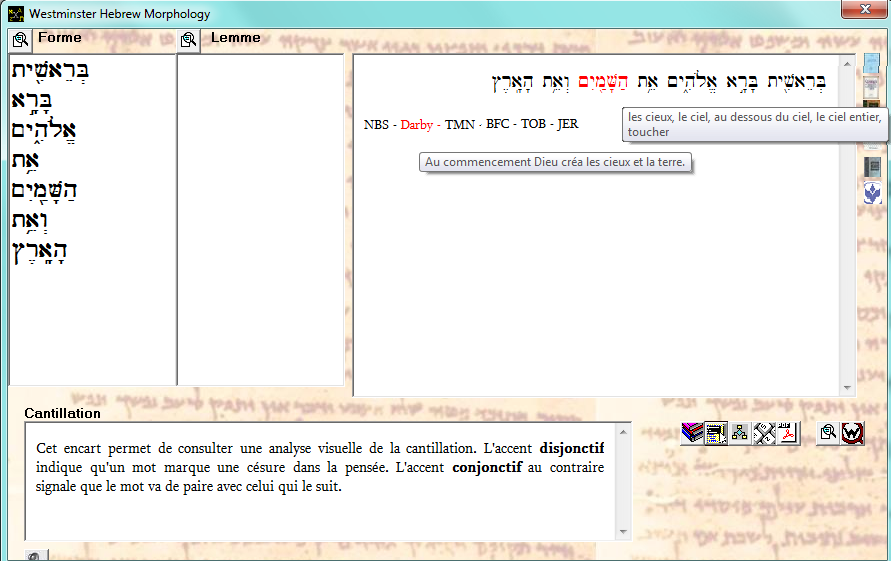
Task: Click the document magnifier icon in the bottom toolbar
Action: (828, 433)
